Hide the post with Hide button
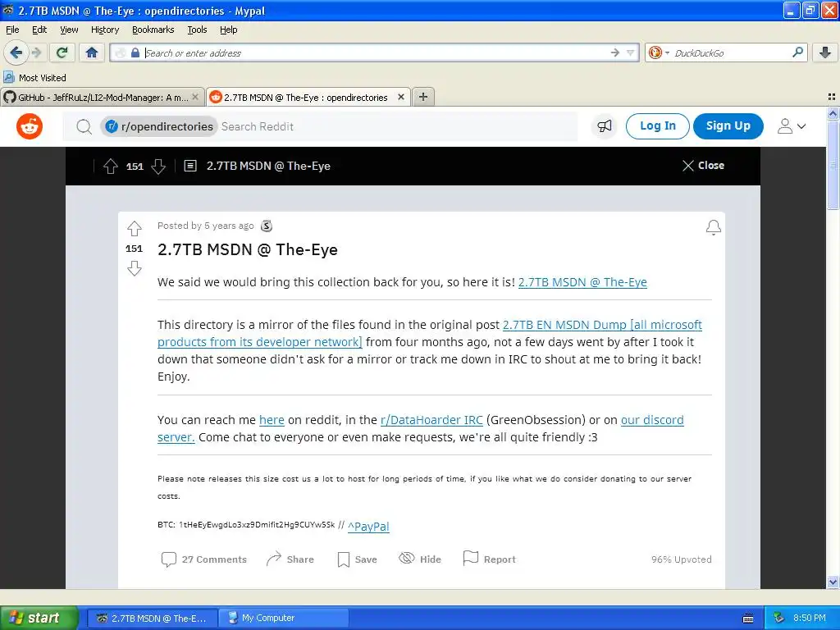 click(420, 559)
